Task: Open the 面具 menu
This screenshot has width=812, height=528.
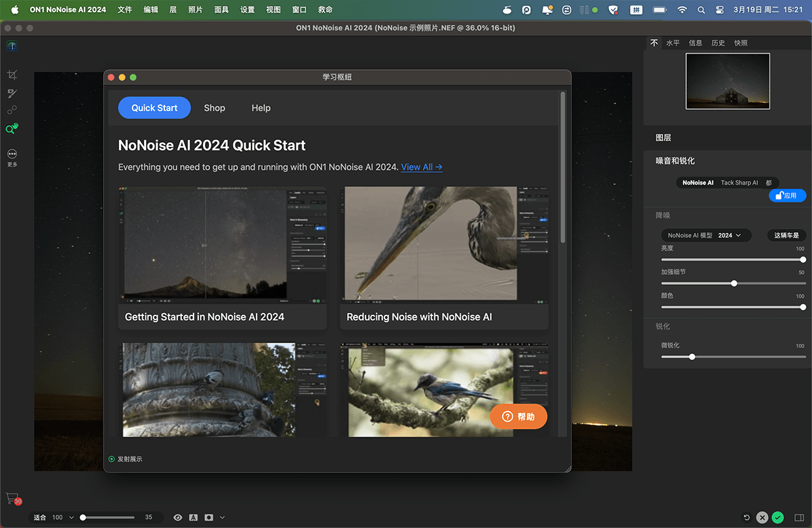Action: pos(221,9)
